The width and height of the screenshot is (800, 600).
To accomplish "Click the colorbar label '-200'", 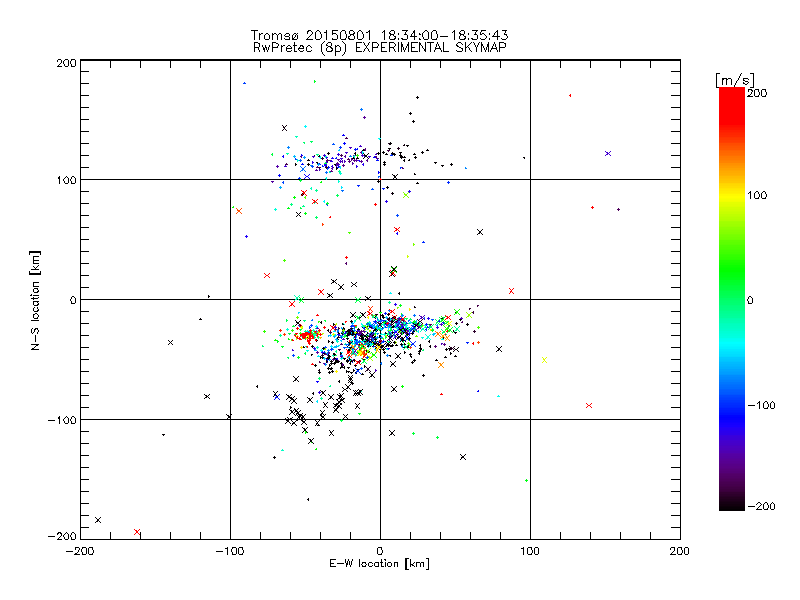I will [x=761, y=506].
